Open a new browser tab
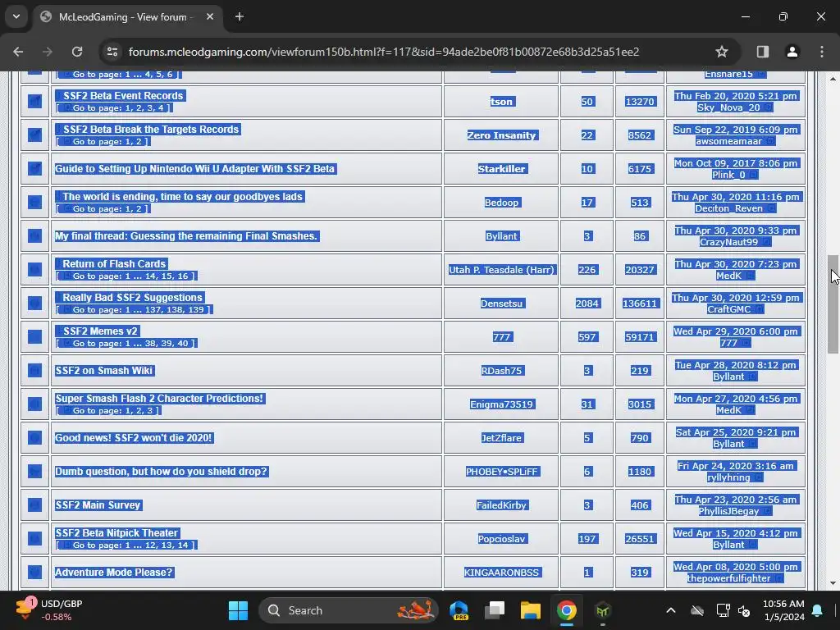The width and height of the screenshot is (840, 630). [x=240, y=17]
